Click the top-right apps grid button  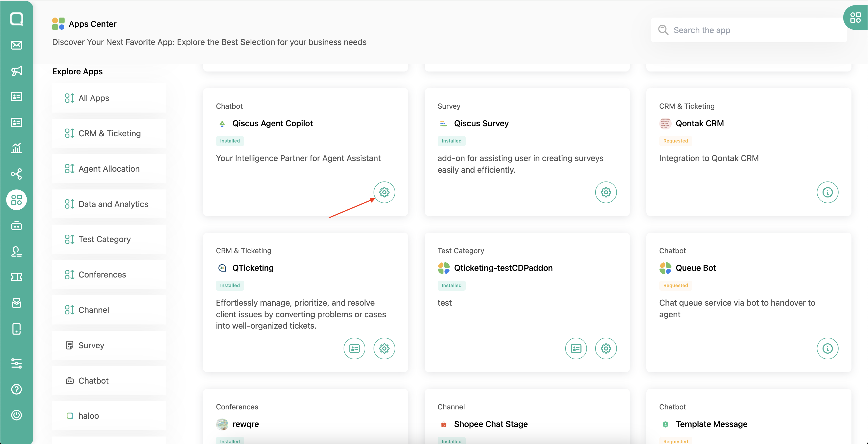[x=855, y=18]
